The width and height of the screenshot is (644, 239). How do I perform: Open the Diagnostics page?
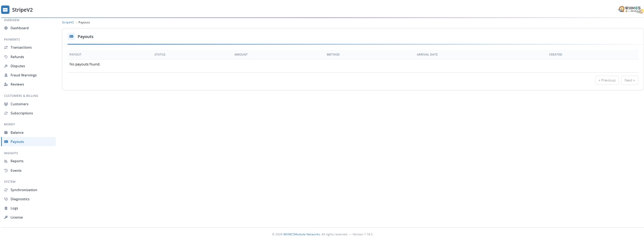coord(28,199)
